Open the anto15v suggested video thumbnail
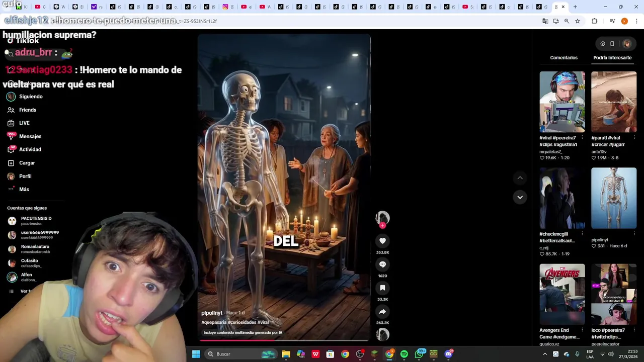Image resolution: width=644 pixels, height=362 pixels. tap(613, 102)
